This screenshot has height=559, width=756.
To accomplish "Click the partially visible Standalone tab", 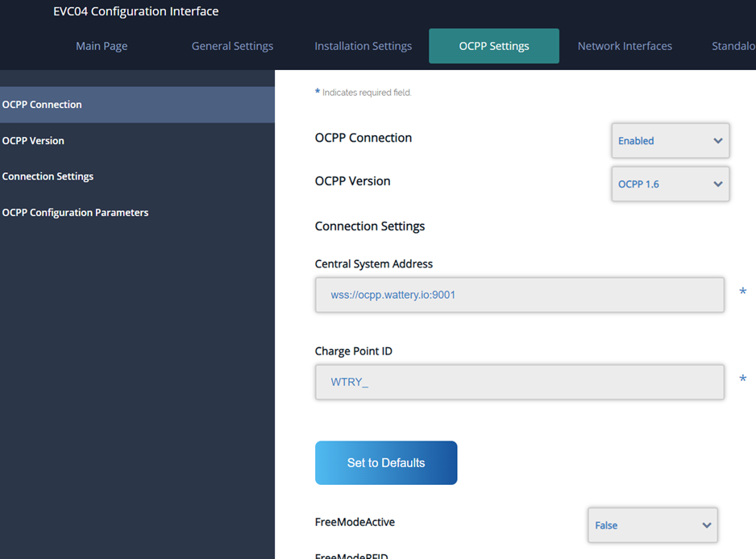I will pyautogui.click(x=733, y=46).
